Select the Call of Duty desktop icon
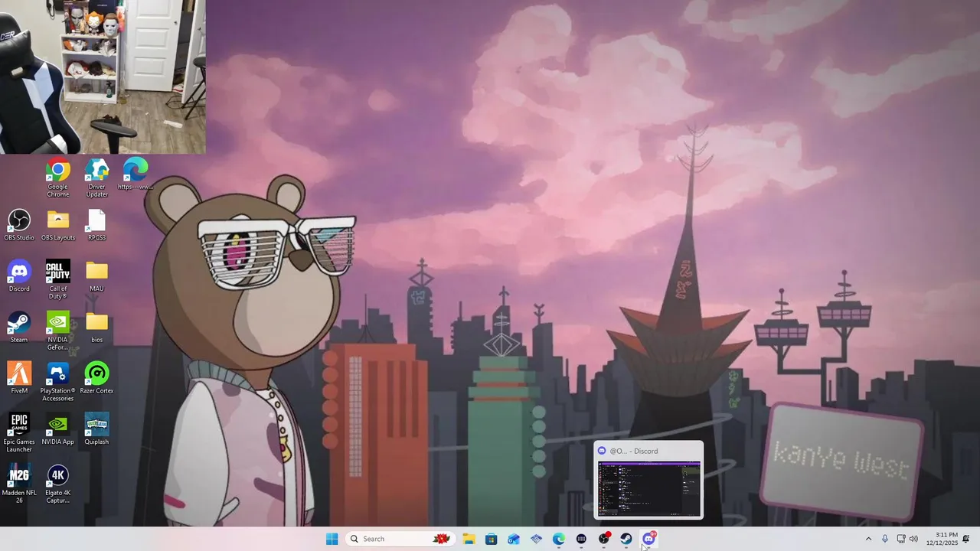Viewport: 980px width, 551px height. pyautogui.click(x=58, y=280)
